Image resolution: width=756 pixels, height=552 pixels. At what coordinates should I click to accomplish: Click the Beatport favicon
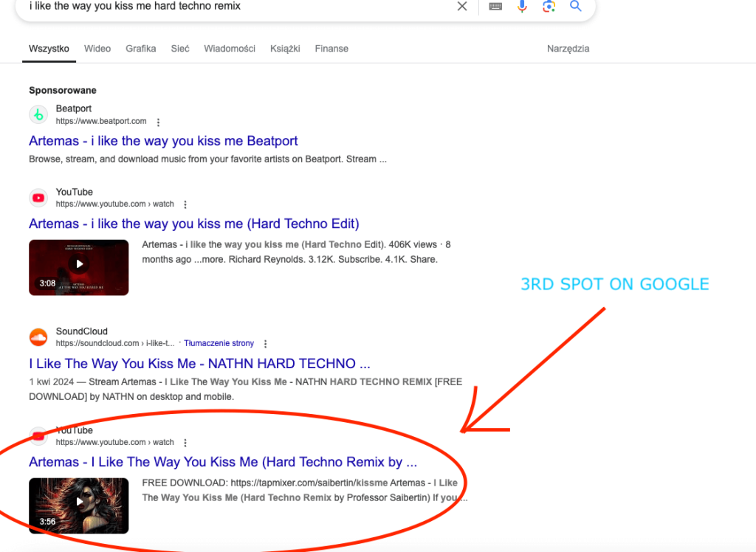[38, 114]
